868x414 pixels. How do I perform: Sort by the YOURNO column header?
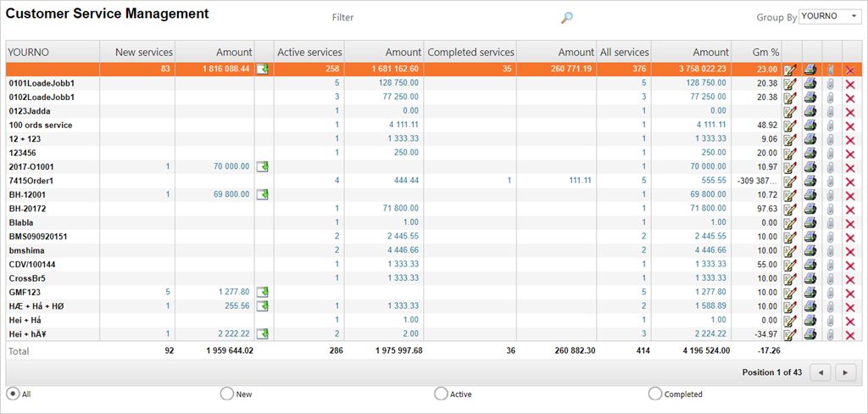tap(29, 52)
